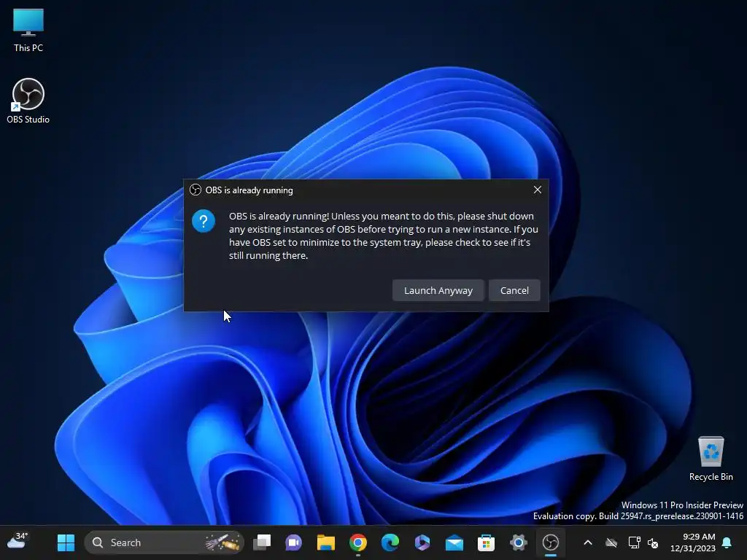The height and width of the screenshot is (560, 747).
Task: Click the 'OBS is already running' title text
Action: tap(249, 190)
